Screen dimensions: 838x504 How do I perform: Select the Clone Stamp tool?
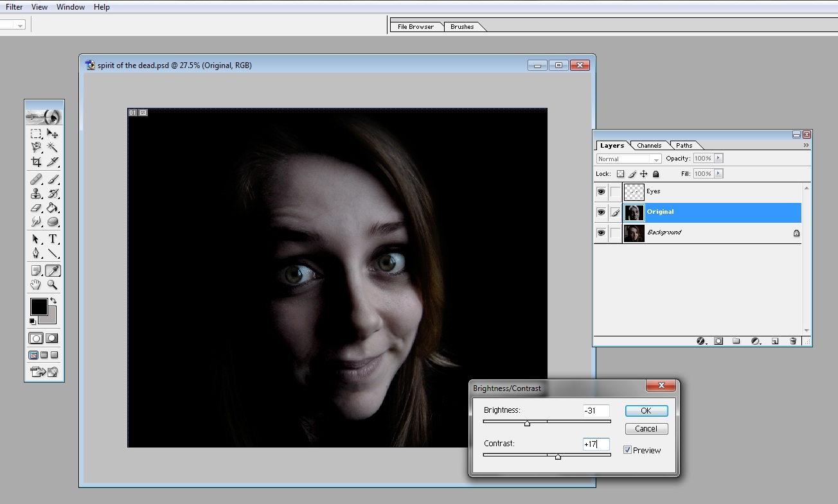pos(36,193)
